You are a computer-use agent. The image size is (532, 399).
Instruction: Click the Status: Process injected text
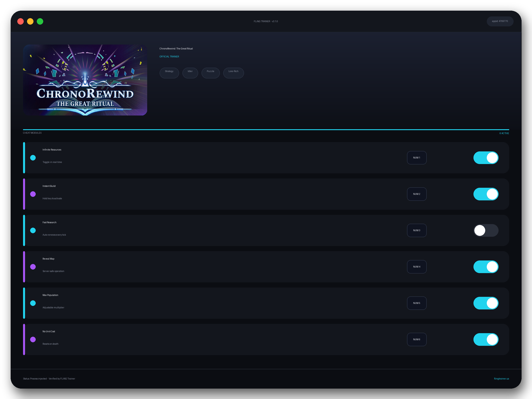click(35, 379)
